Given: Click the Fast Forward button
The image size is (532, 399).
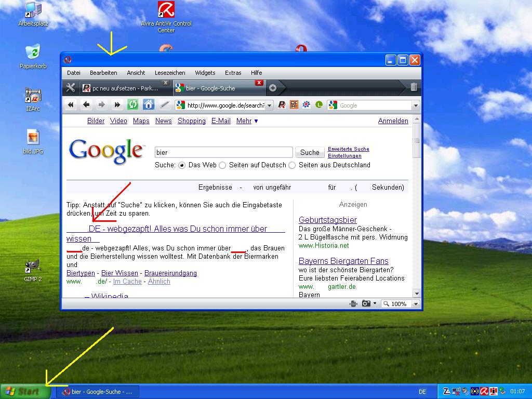Looking at the screenshot, I should (x=117, y=105).
